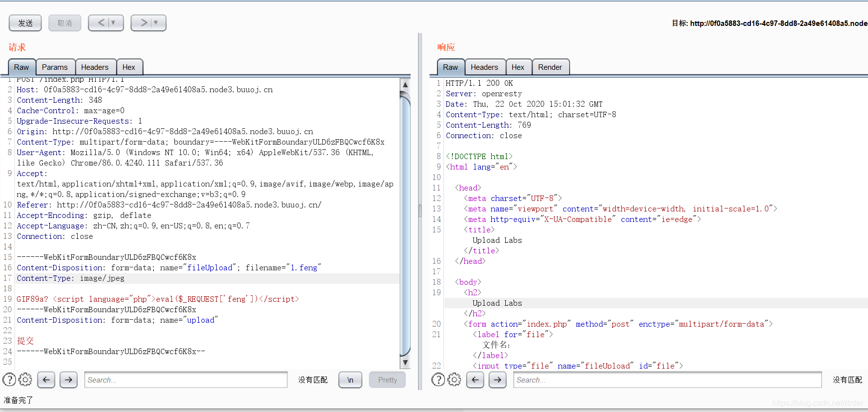The height and width of the screenshot is (412, 868).
Task: Switch to response Raw tab
Action: click(x=450, y=67)
